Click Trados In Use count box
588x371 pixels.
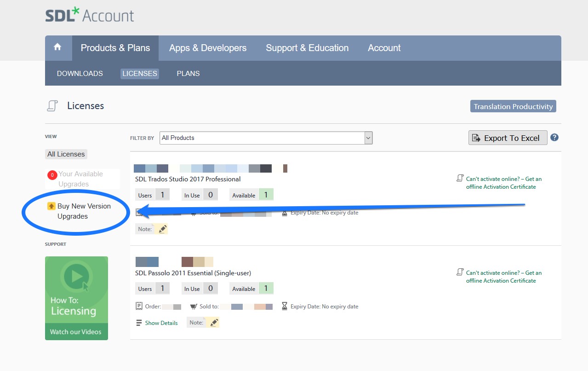[200, 195]
